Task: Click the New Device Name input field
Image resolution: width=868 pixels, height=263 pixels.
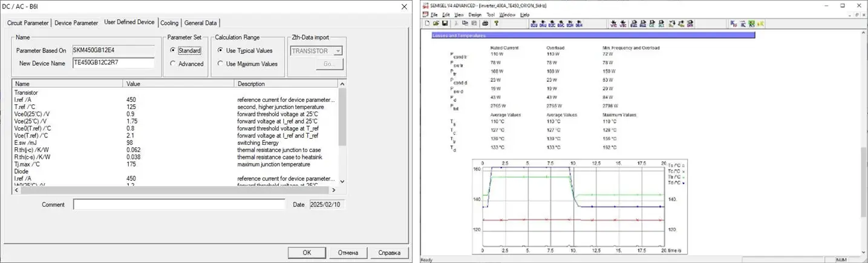Action: click(113, 63)
